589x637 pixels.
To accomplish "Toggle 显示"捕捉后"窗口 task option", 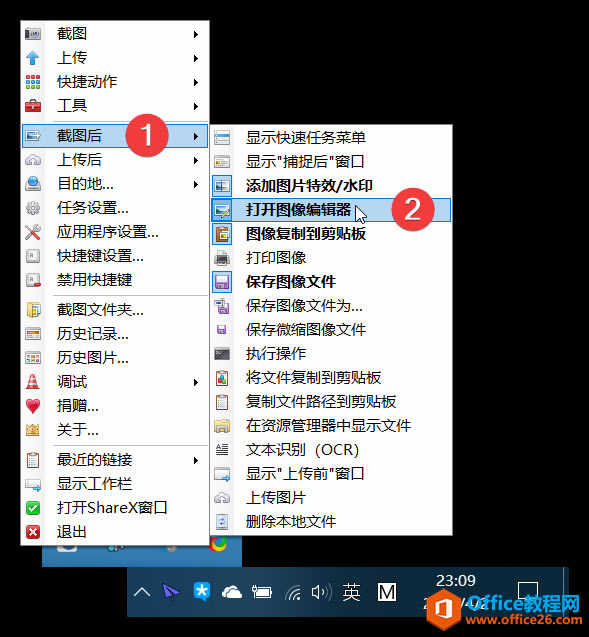I will 331,162.
